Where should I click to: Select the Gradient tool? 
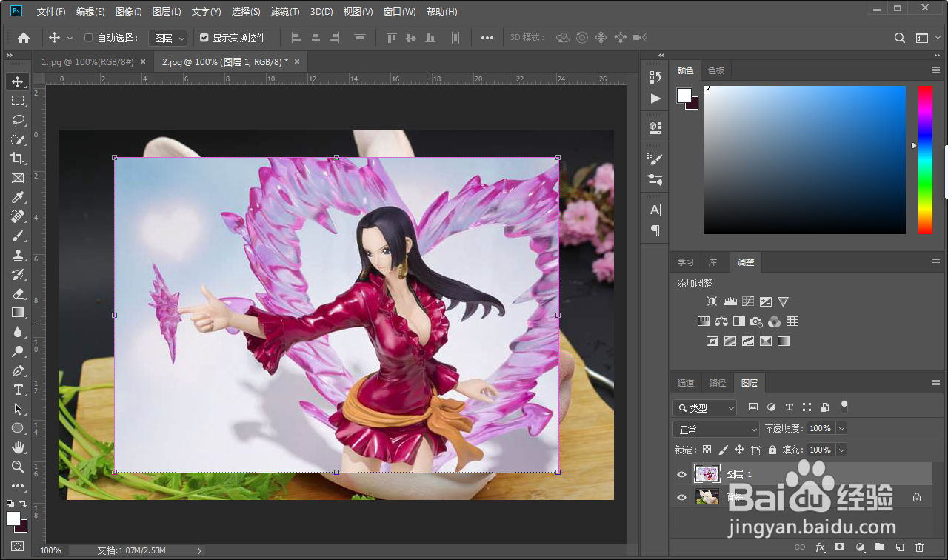click(18, 313)
